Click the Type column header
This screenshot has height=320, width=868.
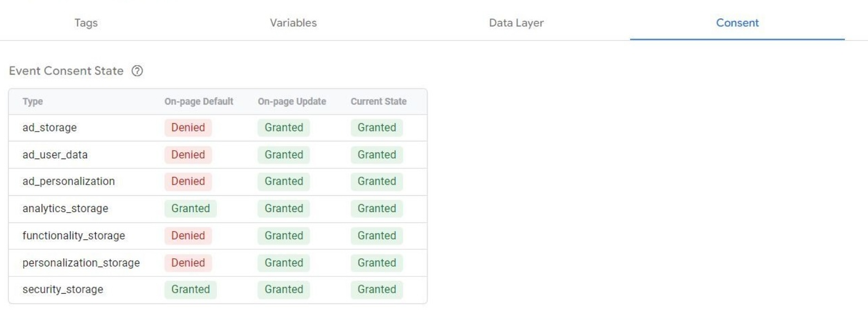click(x=33, y=101)
